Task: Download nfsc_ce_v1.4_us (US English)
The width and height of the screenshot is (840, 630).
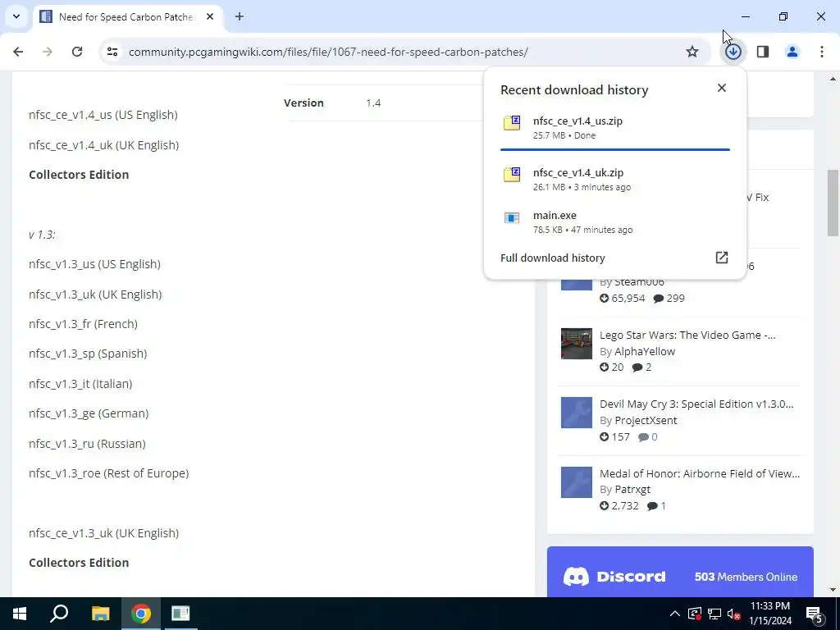Action: pyautogui.click(x=103, y=115)
